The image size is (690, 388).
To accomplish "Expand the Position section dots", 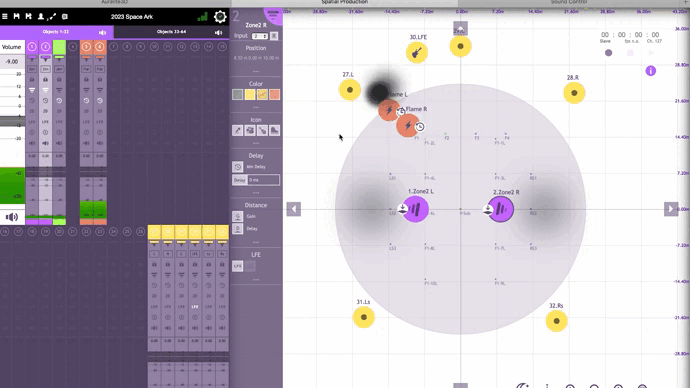I will pos(256,71).
